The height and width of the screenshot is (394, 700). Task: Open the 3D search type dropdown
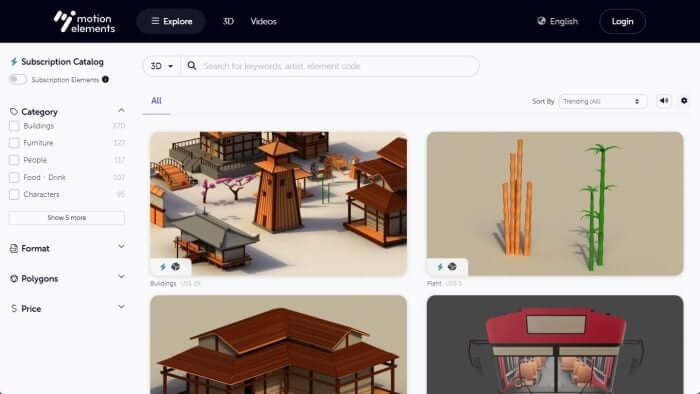[x=162, y=66]
